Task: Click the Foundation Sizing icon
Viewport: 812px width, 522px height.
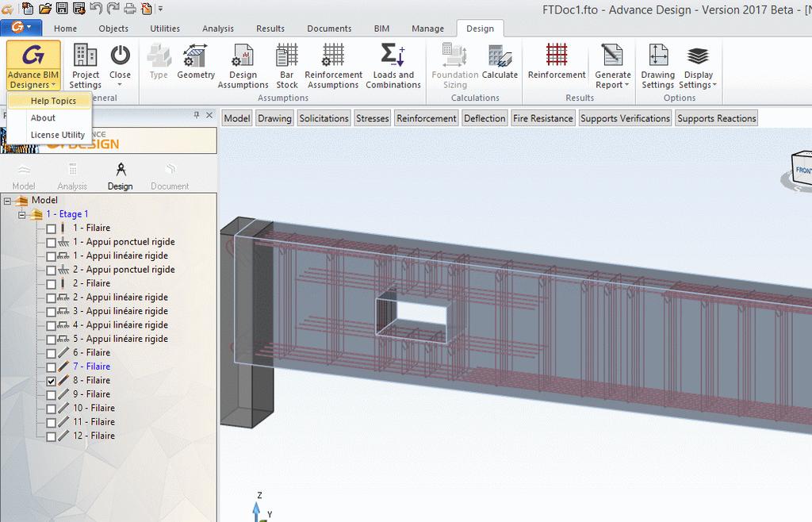Action: click(454, 55)
